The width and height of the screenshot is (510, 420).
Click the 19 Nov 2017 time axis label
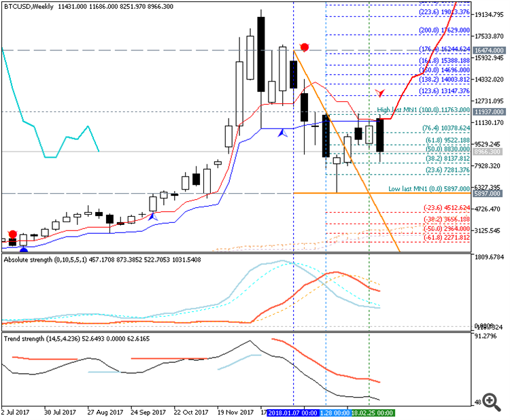point(235,413)
